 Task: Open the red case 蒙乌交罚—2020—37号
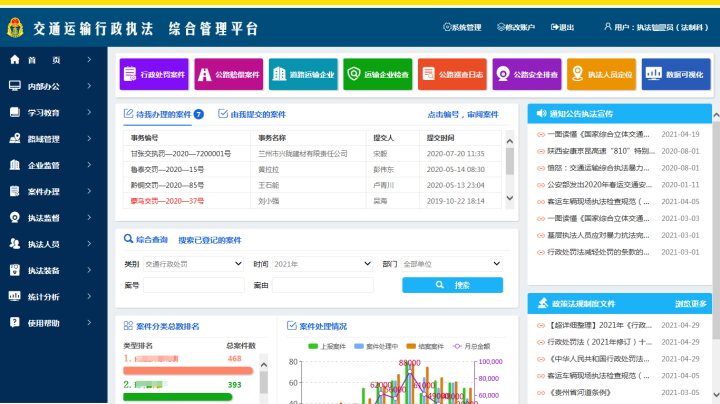coord(167,201)
